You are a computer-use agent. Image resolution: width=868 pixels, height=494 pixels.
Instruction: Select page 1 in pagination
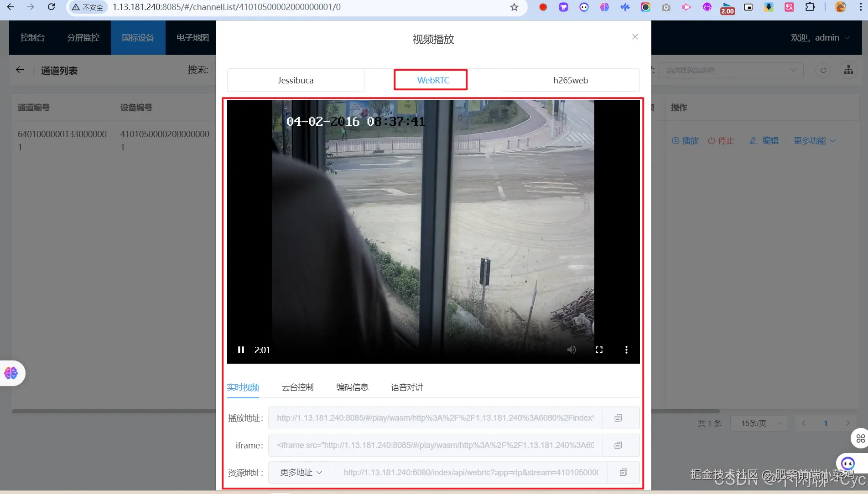pos(826,423)
